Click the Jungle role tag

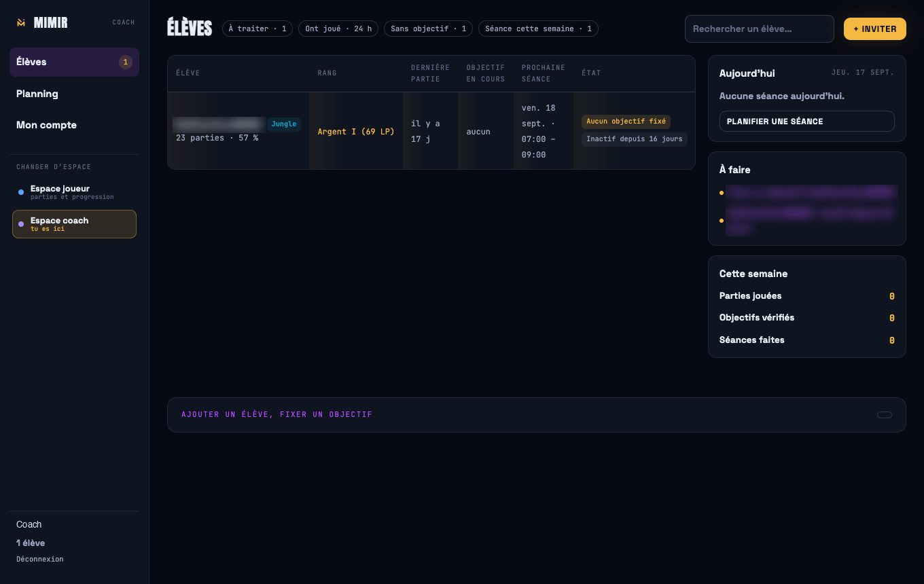pyautogui.click(x=284, y=124)
